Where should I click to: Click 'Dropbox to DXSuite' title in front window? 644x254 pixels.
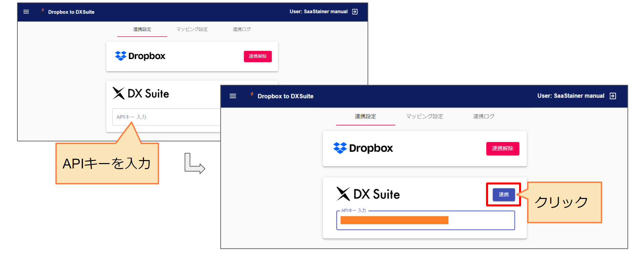[x=285, y=96]
